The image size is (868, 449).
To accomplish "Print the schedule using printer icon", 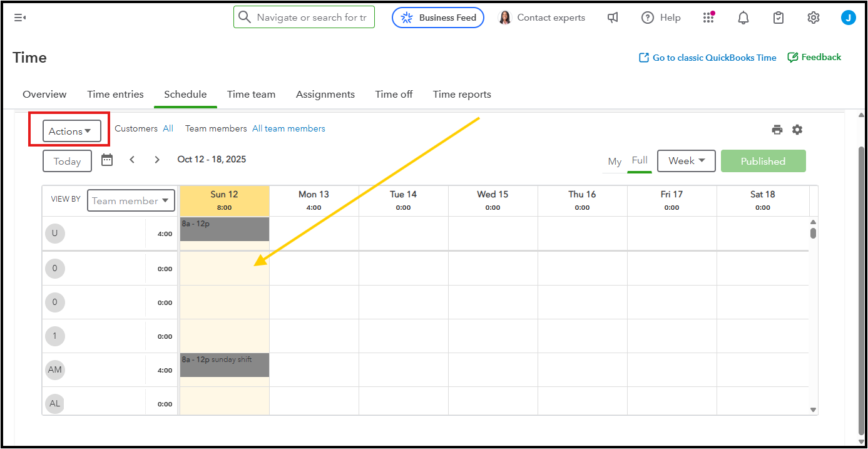I will pyautogui.click(x=777, y=130).
